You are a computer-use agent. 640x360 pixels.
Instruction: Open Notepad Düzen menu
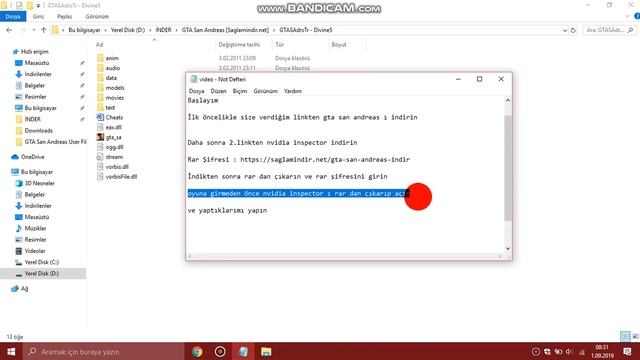coord(218,91)
